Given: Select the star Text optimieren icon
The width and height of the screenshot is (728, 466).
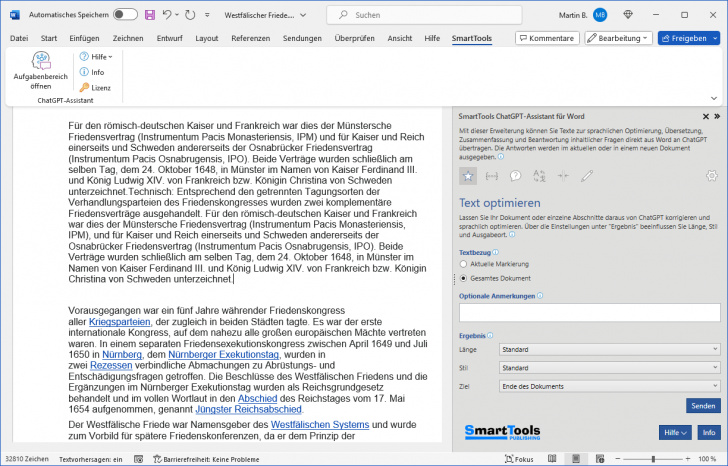Looking at the screenshot, I should click(467, 175).
